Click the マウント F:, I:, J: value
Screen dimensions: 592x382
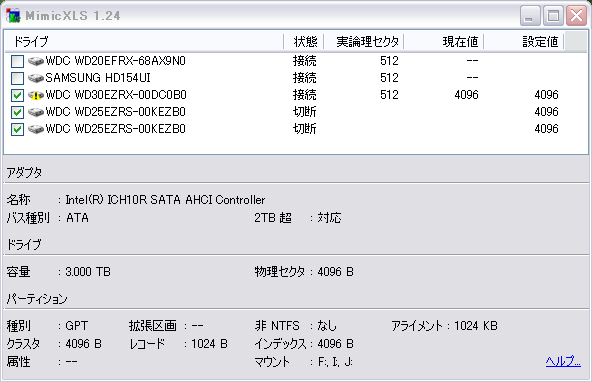[x=335, y=362]
